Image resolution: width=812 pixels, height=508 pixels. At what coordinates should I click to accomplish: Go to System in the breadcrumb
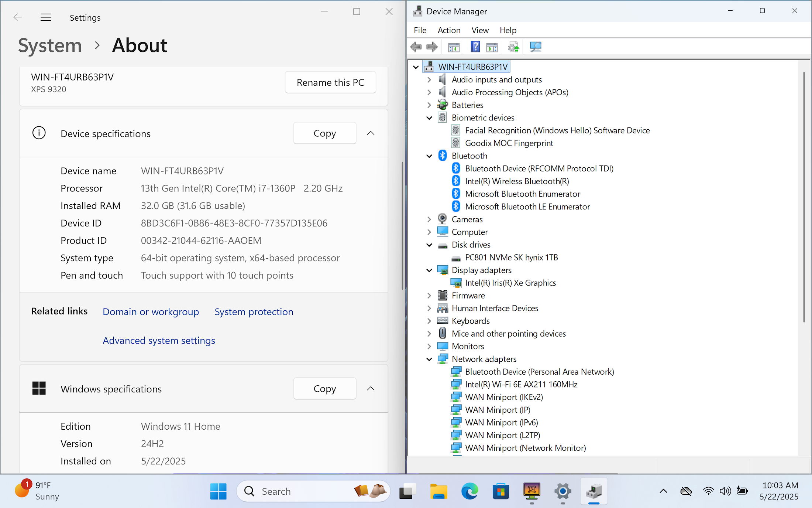tap(50, 45)
